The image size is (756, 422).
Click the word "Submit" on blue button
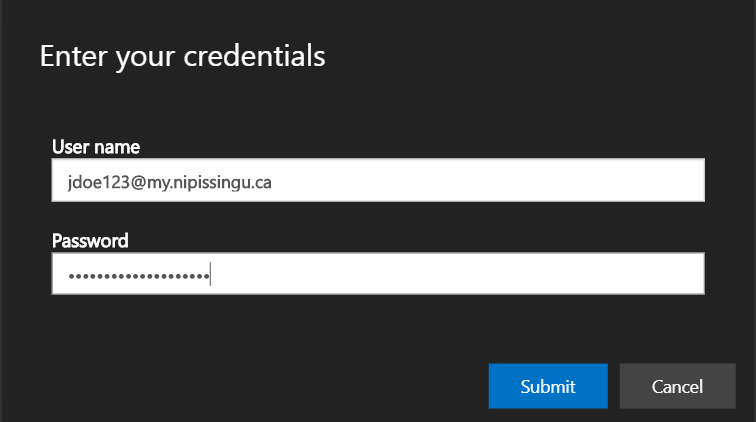[548, 386]
